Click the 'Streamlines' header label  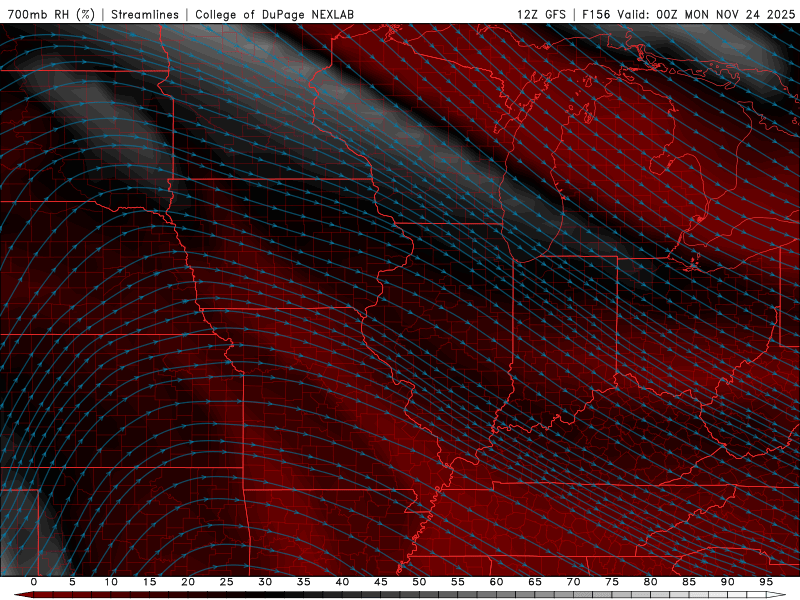145,14
